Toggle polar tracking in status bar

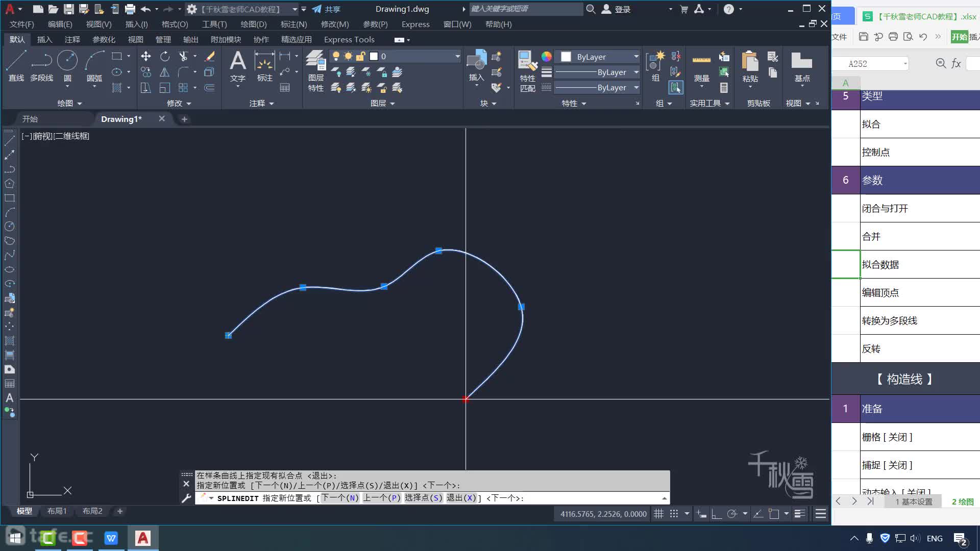(x=732, y=514)
